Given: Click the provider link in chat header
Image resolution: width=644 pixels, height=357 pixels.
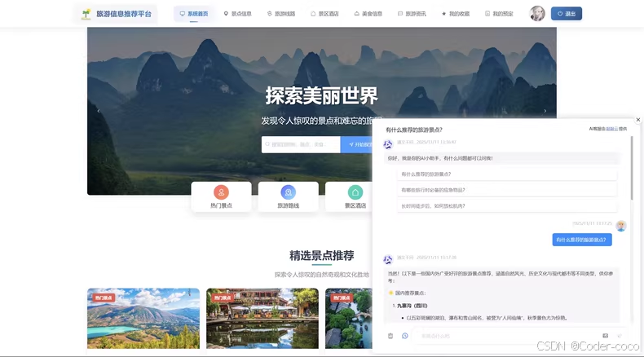Looking at the screenshot, I should click(611, 129).
